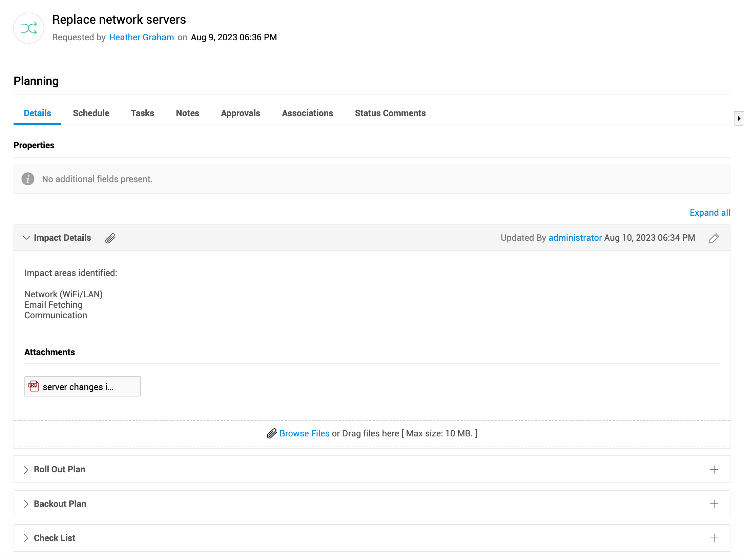The image size is (744, 560).
Task: Edit Impact Details with the pencil icon
Action: click(714, 238)
